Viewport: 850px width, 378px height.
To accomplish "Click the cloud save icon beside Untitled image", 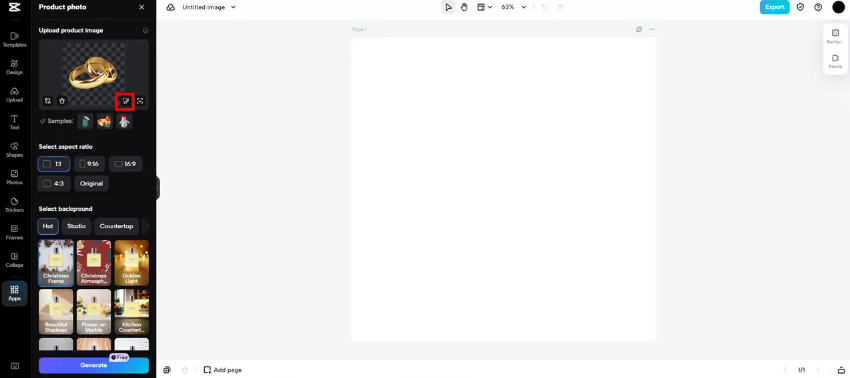I will click(x=170, y=8).
